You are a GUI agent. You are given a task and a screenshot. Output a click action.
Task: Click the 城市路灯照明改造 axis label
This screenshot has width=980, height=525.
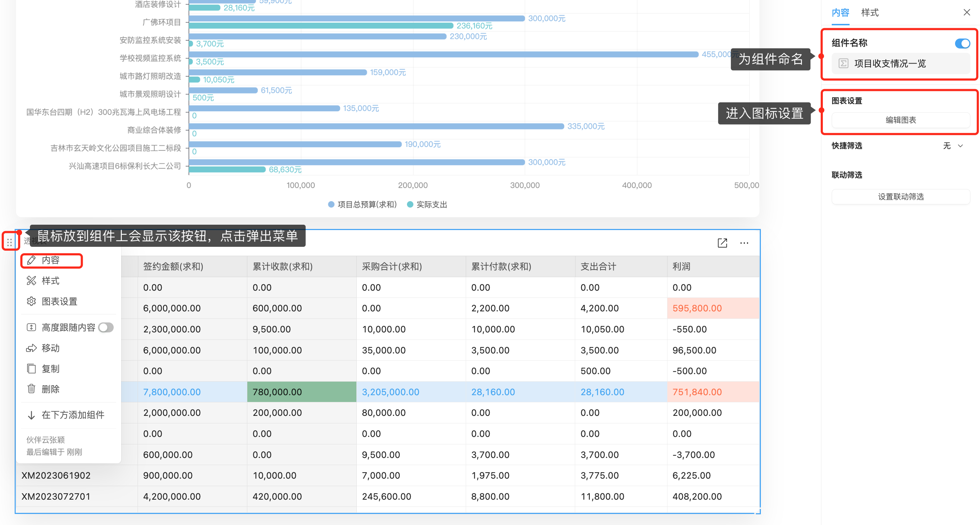(150, 76)
